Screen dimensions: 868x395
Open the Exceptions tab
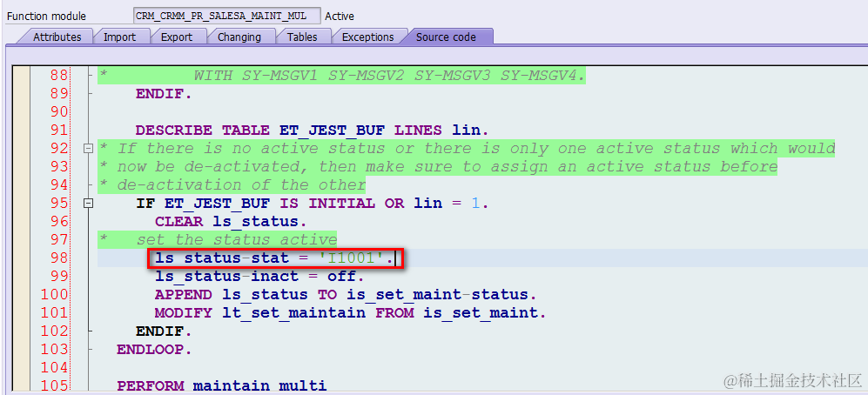(367, 37)
